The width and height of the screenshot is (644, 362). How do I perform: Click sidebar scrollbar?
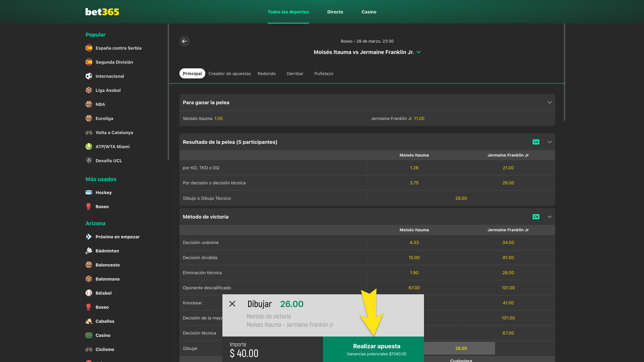[x=168, y=92]
